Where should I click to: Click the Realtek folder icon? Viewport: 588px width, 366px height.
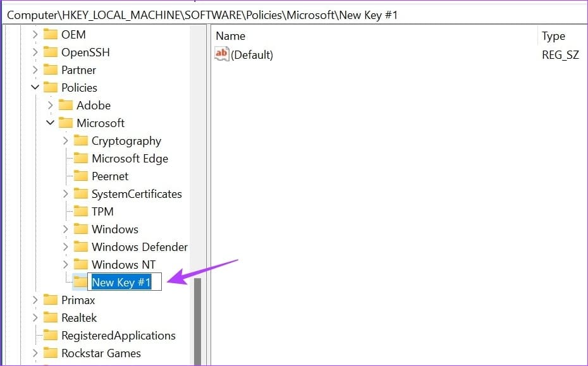(50, 317)
